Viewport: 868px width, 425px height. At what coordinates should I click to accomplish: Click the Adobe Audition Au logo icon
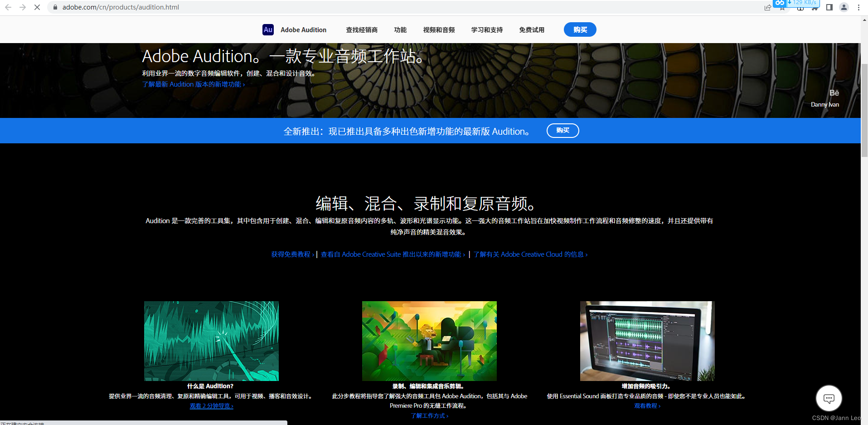(x=268, y=29)
